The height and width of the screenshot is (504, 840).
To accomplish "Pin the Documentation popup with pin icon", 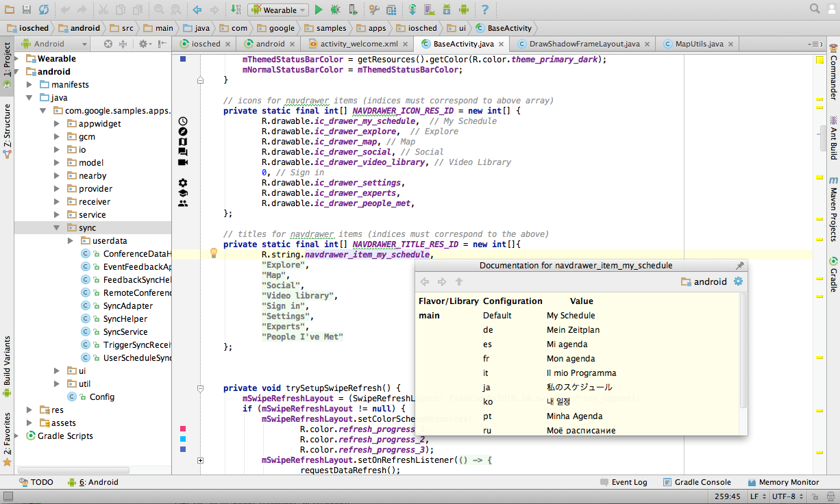I will pyautogui.click(x=739, y=266).
